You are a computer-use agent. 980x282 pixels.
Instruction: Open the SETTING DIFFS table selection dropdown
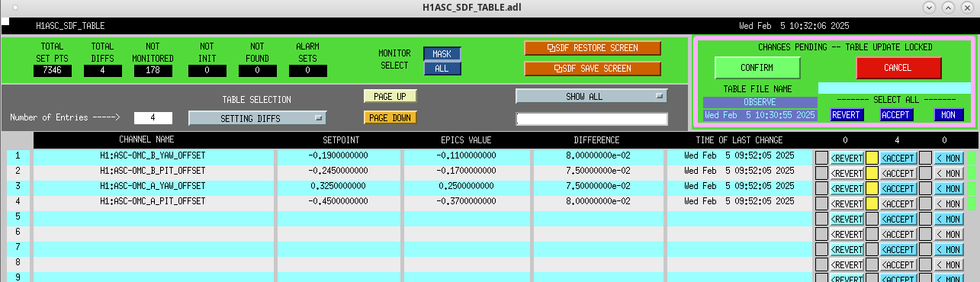pyautogui.click(x=258, y=118)
